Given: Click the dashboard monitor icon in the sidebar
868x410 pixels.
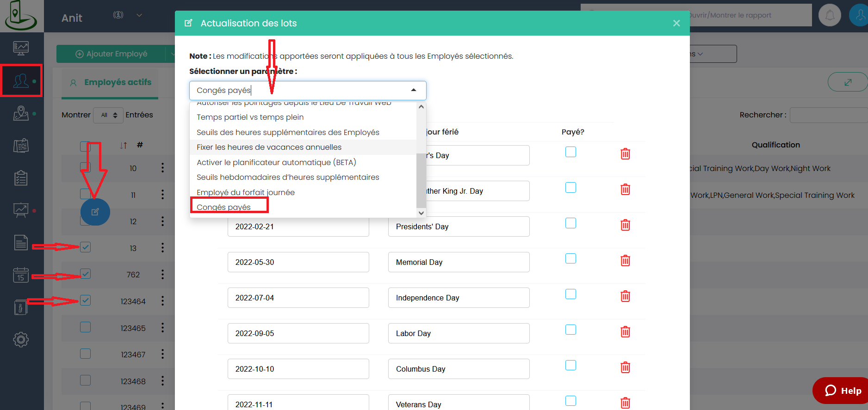Looking at the screenshot, I should [x=21, y=48].
